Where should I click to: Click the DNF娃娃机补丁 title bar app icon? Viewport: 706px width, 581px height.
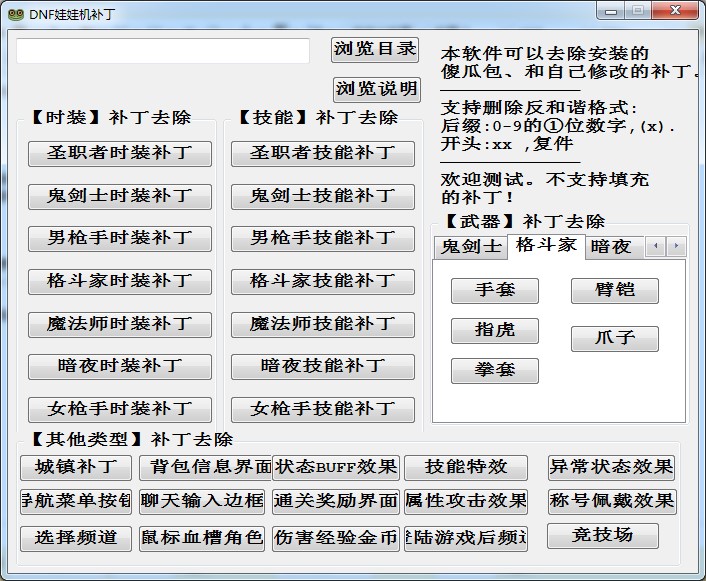pos(15,14)
